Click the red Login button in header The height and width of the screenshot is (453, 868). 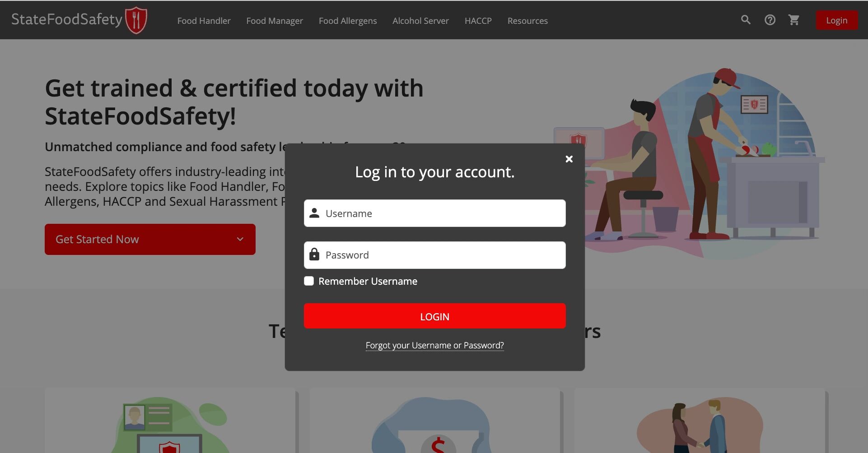tap(837, 20)
